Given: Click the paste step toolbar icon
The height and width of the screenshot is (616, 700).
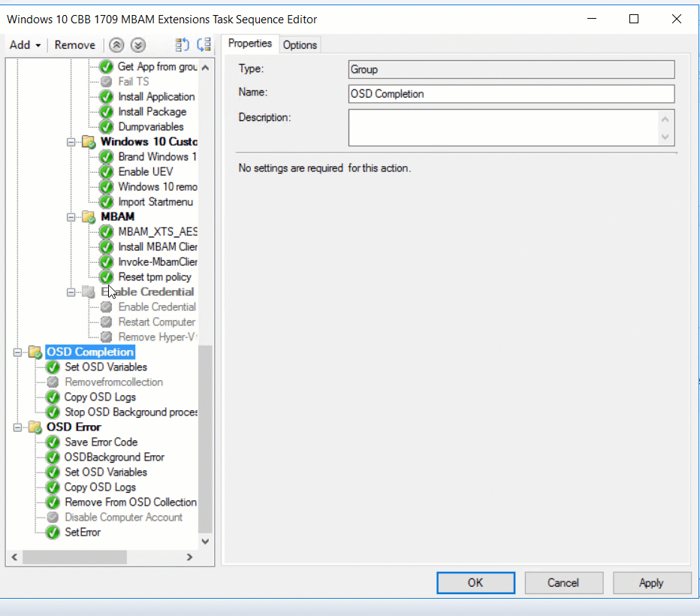Looking at the screenshot, I should [203, 45].
